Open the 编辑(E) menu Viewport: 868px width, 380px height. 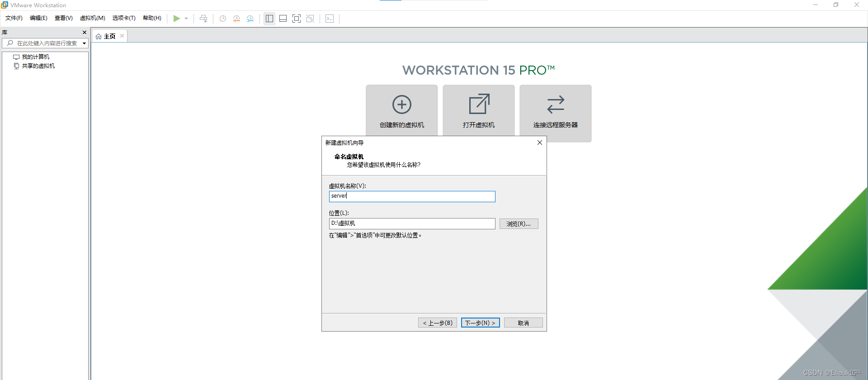[38, 18]
